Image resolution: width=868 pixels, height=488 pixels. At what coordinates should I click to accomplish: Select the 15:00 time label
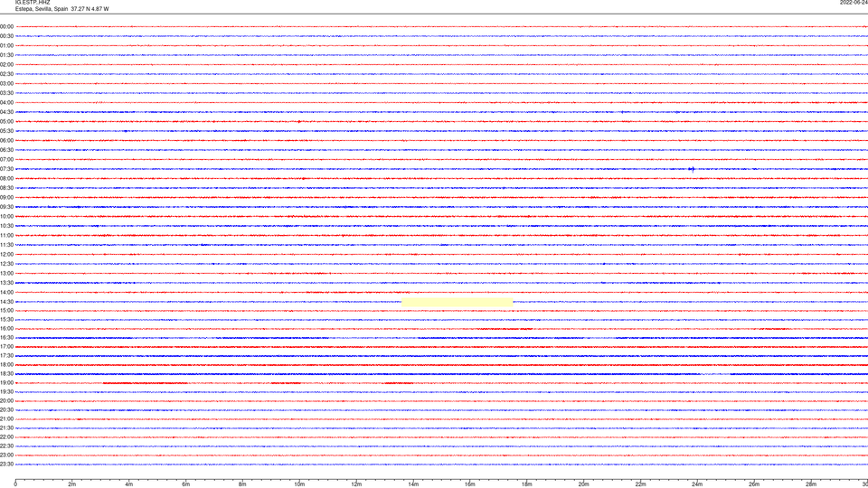6,311
